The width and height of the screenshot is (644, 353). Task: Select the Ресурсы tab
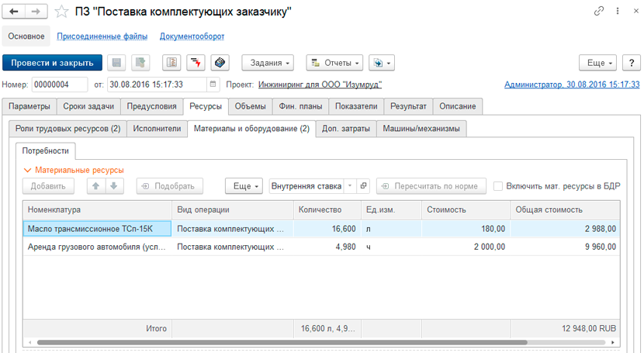coord(206,106)
